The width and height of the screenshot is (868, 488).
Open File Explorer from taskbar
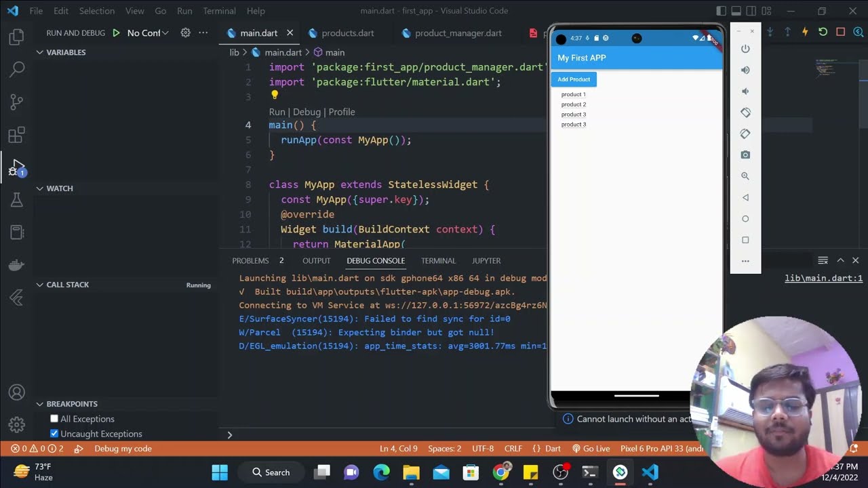point(412,472)
